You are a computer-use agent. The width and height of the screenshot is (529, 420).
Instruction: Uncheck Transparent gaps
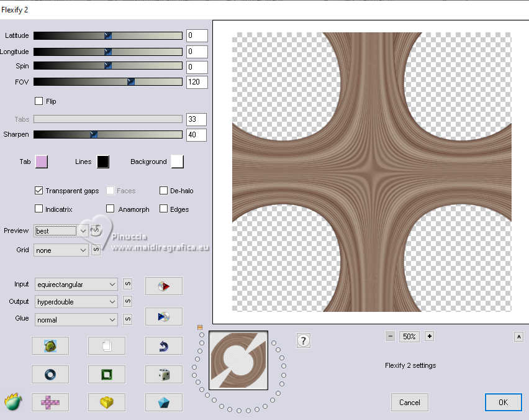(38, 190)
